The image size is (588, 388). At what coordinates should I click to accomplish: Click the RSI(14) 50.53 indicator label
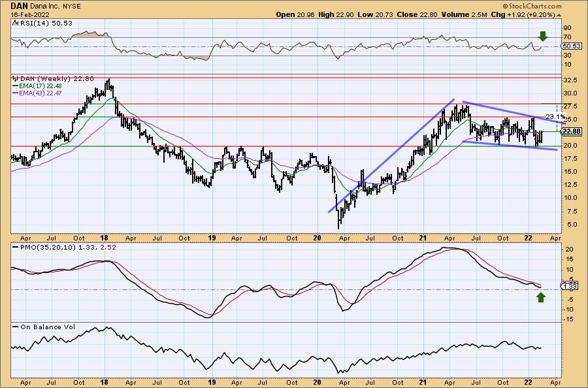tap(45, 24)
